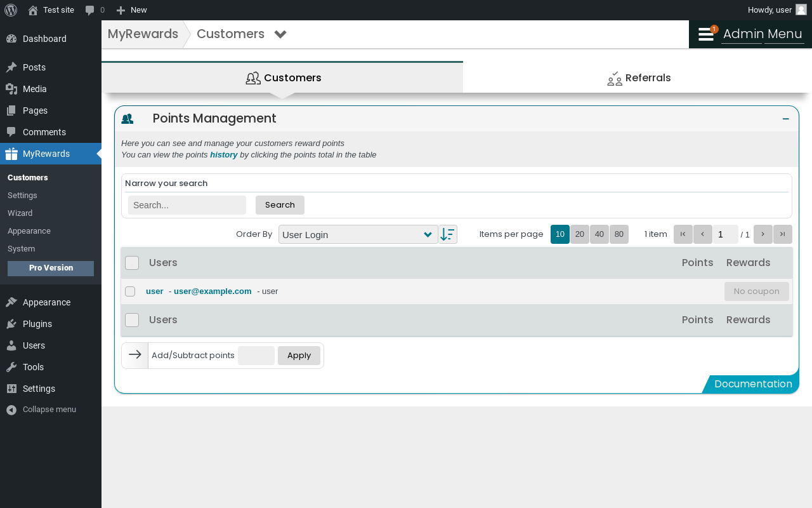Go to next page of results

(x=763, y=234)
